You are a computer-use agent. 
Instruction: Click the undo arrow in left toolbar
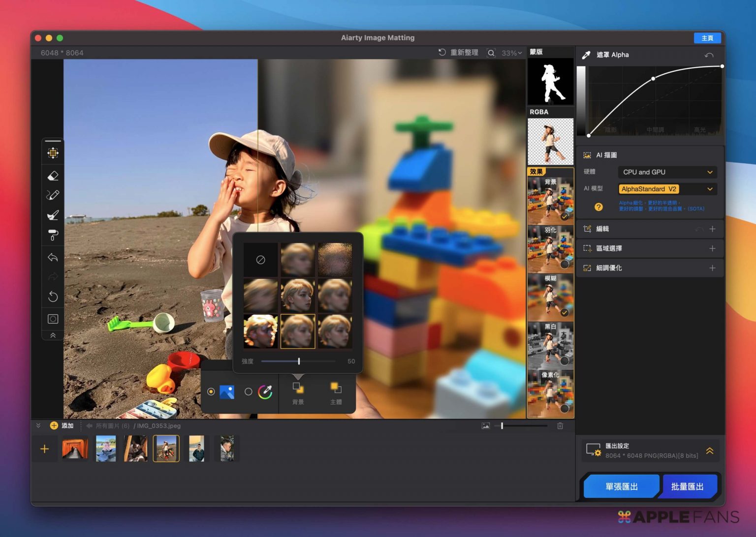click(x=53, y=257)
